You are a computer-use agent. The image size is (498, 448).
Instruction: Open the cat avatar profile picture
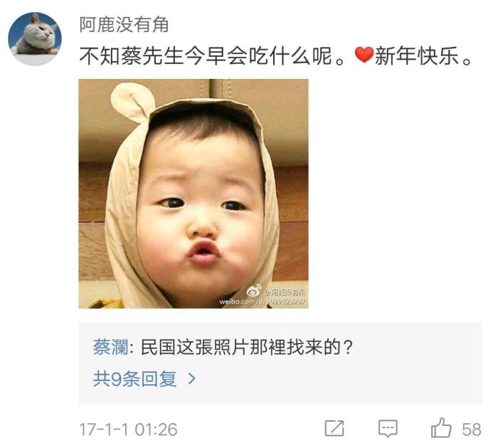click(x=35, y=38)
